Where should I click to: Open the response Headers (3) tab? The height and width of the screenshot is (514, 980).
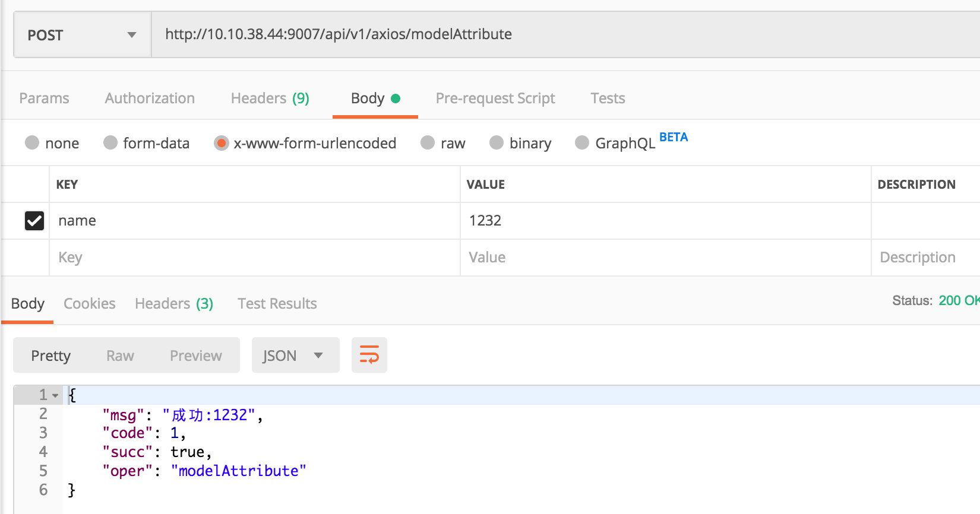tap(174, 303)
